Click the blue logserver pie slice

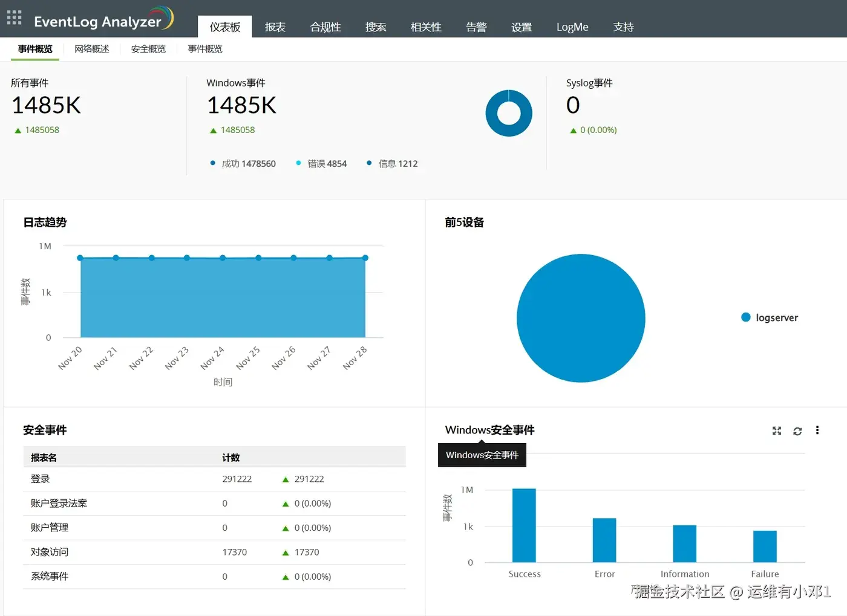pyautogui.click(x=581, y=317)
